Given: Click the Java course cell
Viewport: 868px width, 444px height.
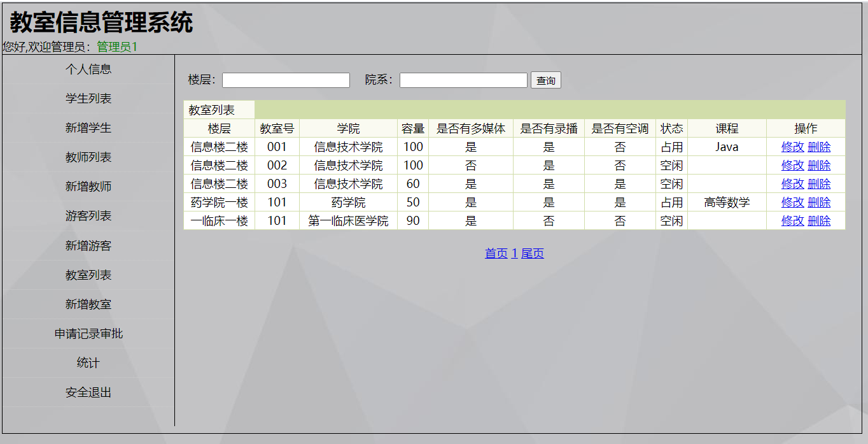Looking at the screenshot, I should pyautogui.click(x=727, y=147).
